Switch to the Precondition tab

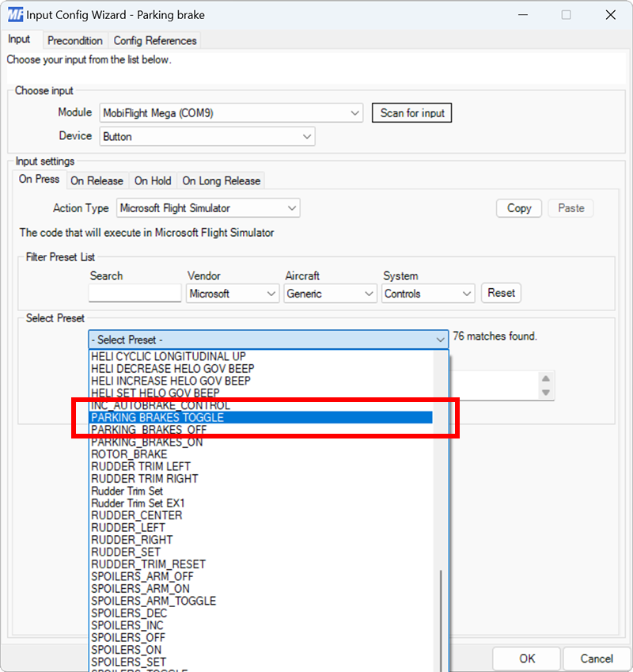[75, 40]
